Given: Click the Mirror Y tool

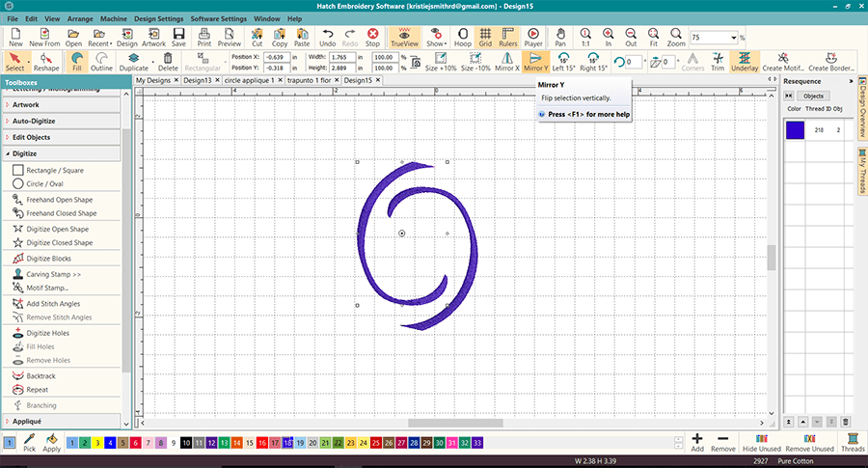Looking at the screenshot, I should click(535, 62).
